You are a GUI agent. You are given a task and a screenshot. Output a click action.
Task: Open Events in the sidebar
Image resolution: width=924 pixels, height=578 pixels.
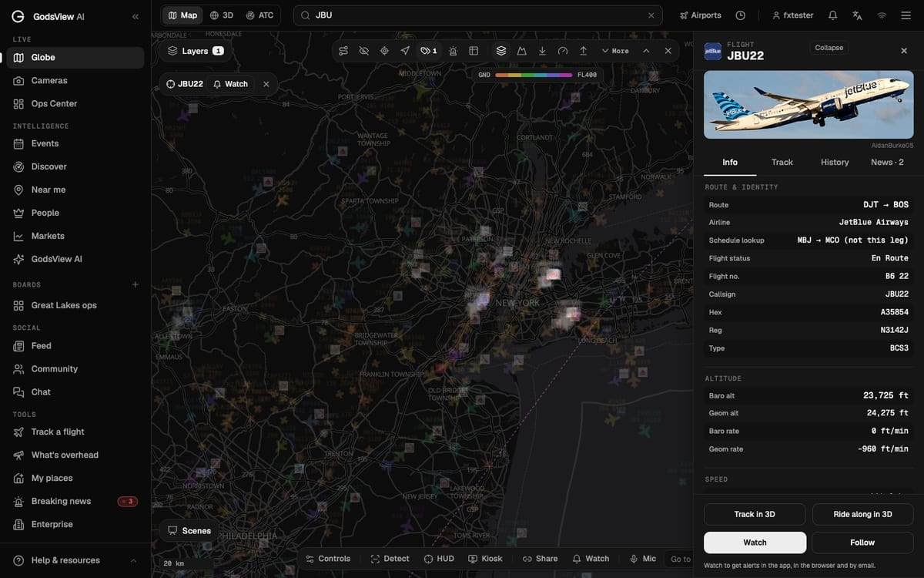coord(75,143)
